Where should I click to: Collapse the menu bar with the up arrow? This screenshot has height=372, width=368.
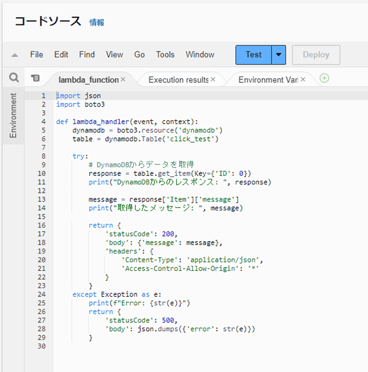pos(15,55)
